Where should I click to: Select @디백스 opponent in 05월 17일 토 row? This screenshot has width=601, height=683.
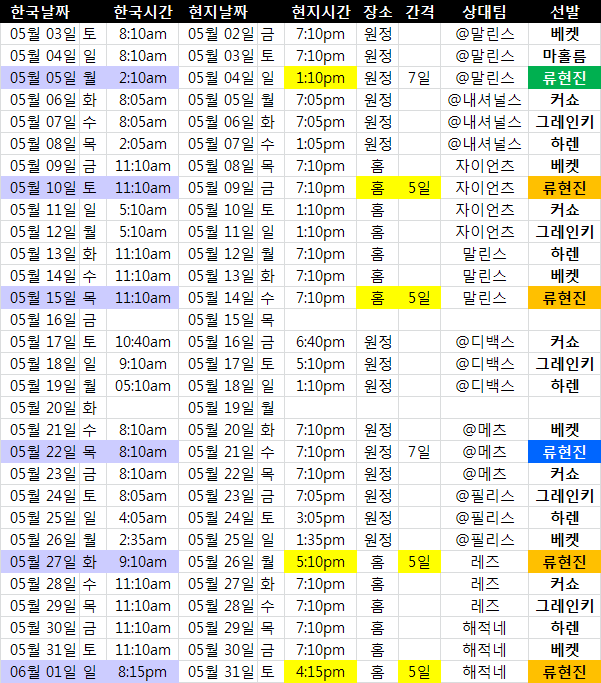click(x=484, y=342)
